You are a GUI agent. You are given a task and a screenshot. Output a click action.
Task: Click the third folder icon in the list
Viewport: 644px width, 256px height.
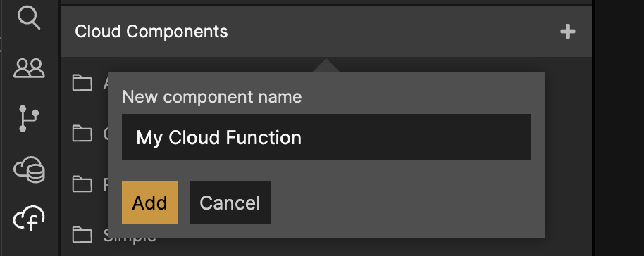tap(82, 184)
